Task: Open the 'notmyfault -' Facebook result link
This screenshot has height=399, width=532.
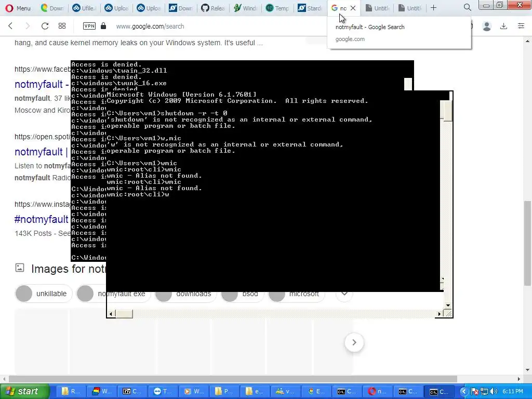Action: point(42,84)
